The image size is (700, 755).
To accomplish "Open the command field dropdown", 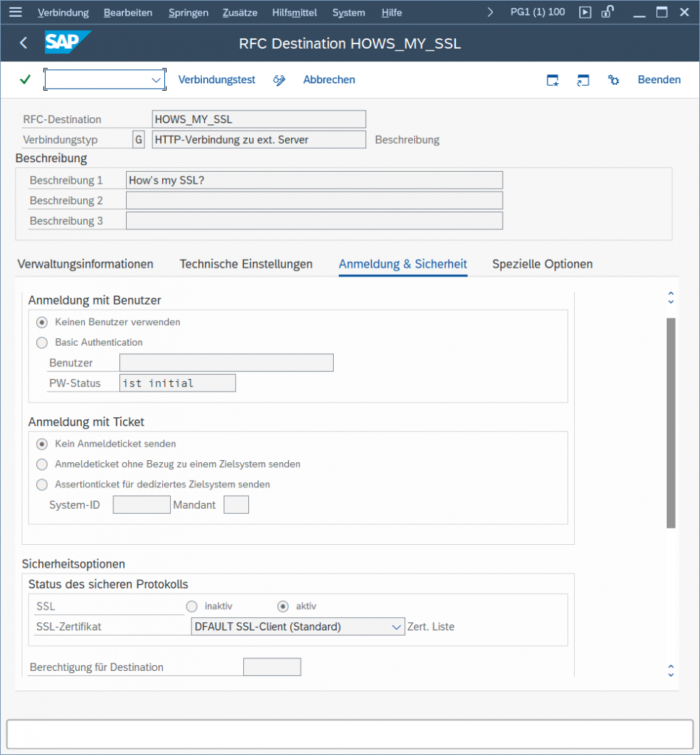I will point(156,80).
